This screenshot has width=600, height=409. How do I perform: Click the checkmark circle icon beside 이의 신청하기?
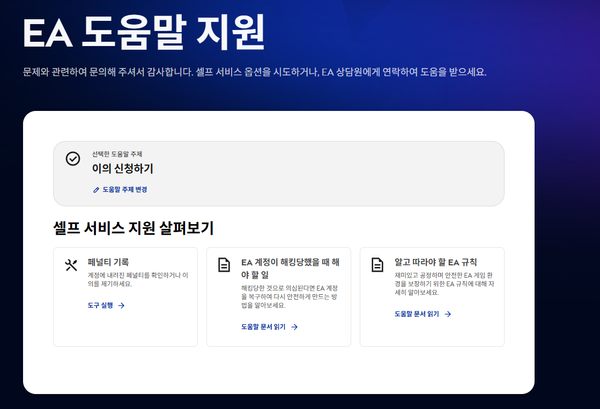(72, 159)
